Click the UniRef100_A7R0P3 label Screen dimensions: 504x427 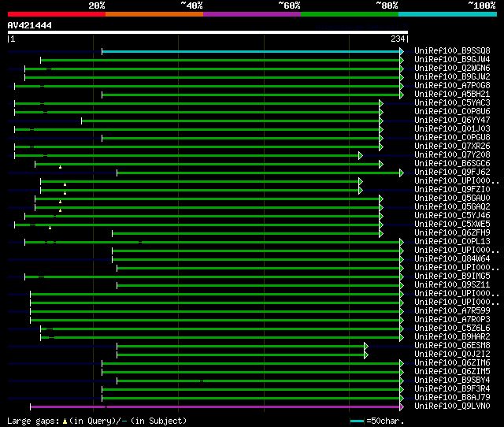pyautogui.click(x=452, y=320)
